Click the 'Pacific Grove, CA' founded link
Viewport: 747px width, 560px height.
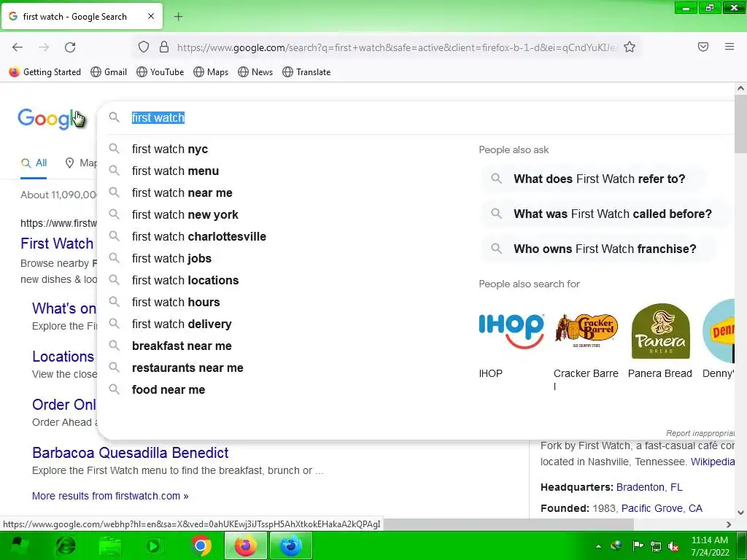[x=662, y=508]
